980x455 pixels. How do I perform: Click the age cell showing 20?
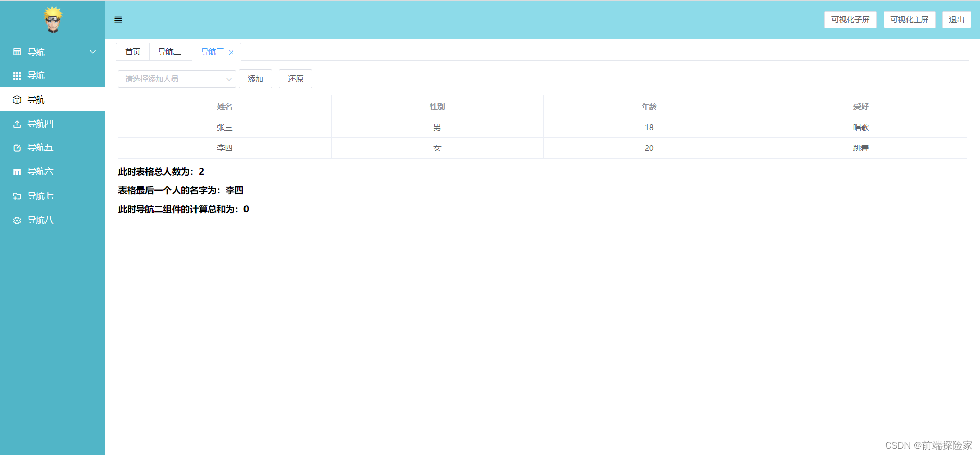coord(649,148)
